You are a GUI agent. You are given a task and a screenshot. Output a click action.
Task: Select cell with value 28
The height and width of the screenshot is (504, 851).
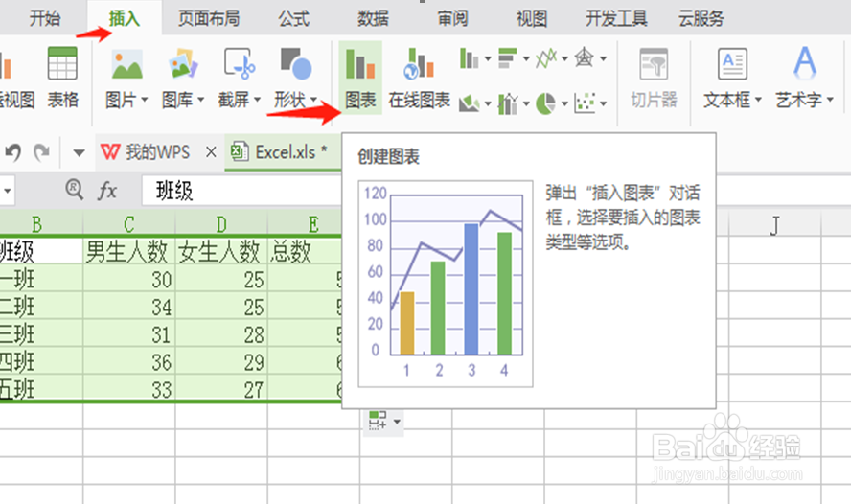[x=221, y=334]
